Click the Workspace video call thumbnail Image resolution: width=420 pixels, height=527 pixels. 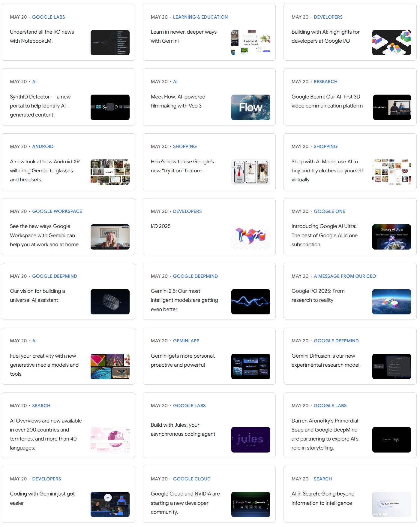tap(110, 237)
